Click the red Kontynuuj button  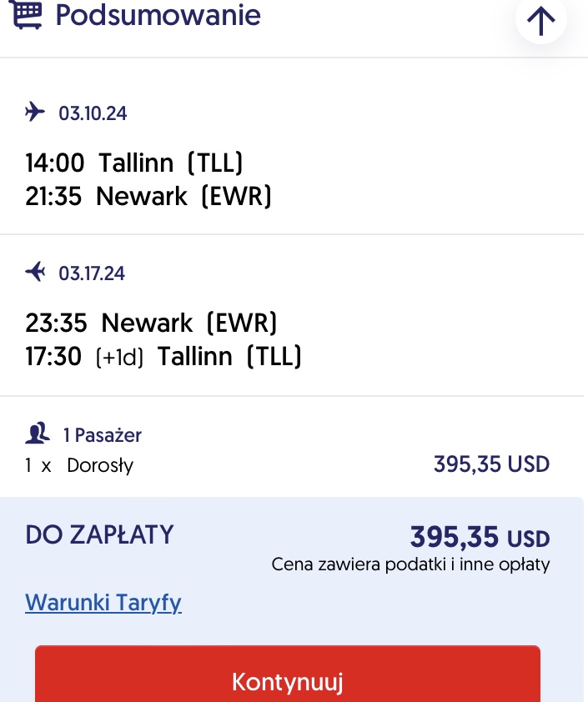[288, 674]
